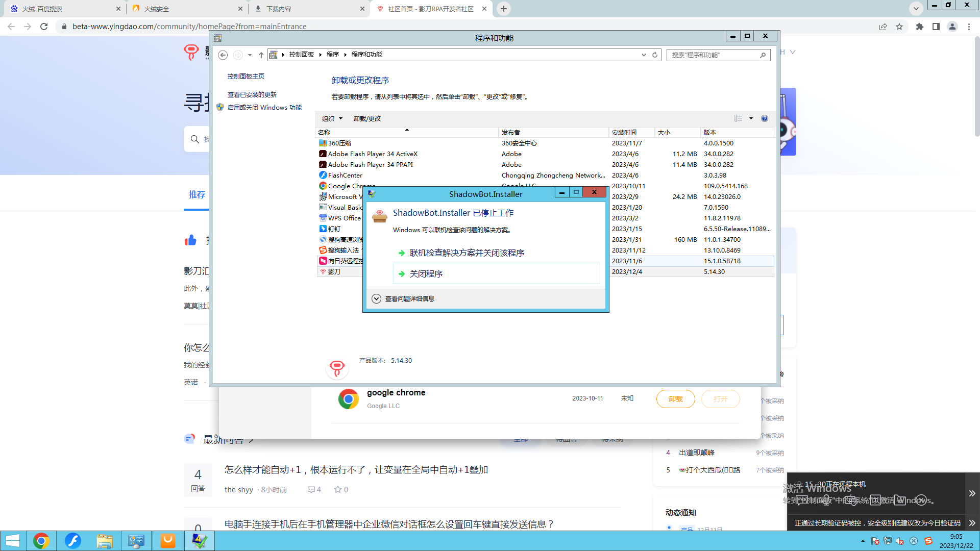The image size is (980, 551).
Task: Click 卸载 button for google chrome
Action: pyautogui.click(x=675, y=399)
